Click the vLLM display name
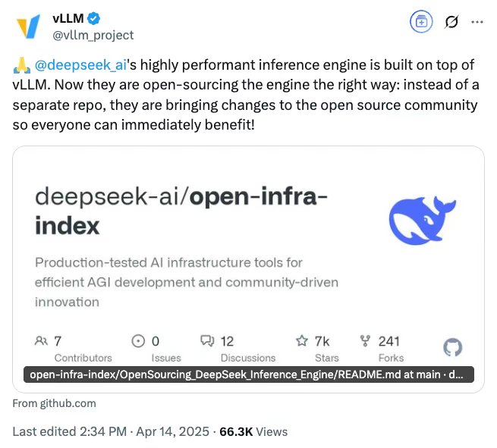Screen dimensions: 497x448 68,18
